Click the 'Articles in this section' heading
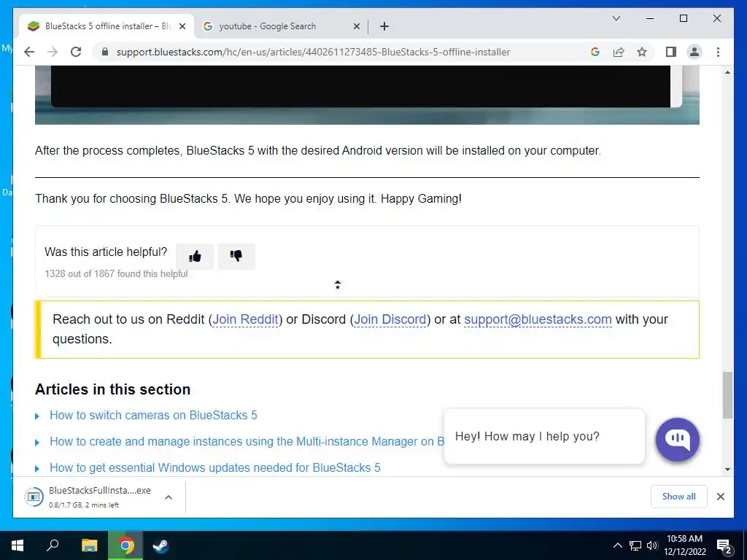The image size is (747, 560). click(x=112, y=389)
